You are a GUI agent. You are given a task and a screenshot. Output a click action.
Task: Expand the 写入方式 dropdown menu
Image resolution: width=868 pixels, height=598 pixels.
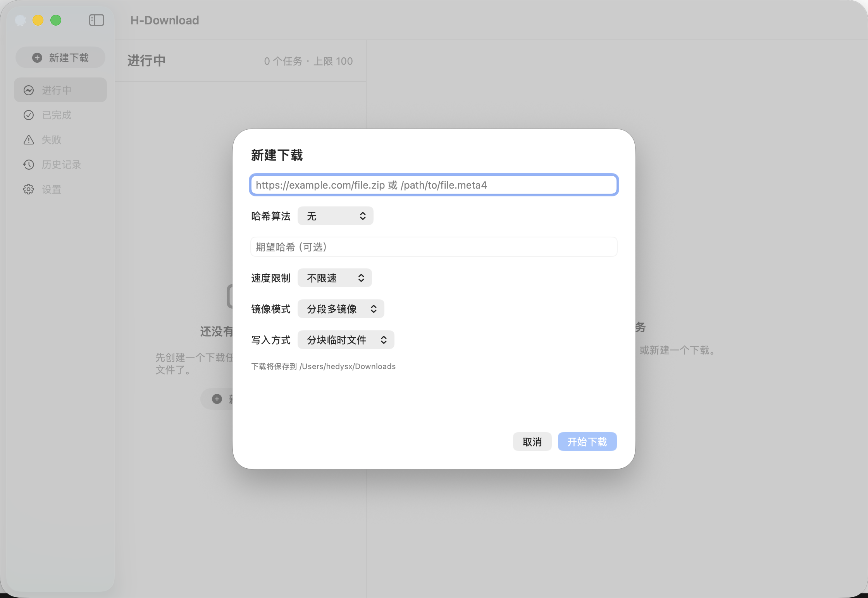click(346, 340)
